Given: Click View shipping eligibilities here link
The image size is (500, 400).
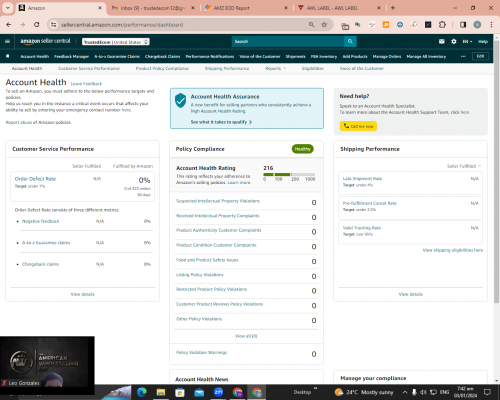Looking at the screenshot, I should pos(453,250).
